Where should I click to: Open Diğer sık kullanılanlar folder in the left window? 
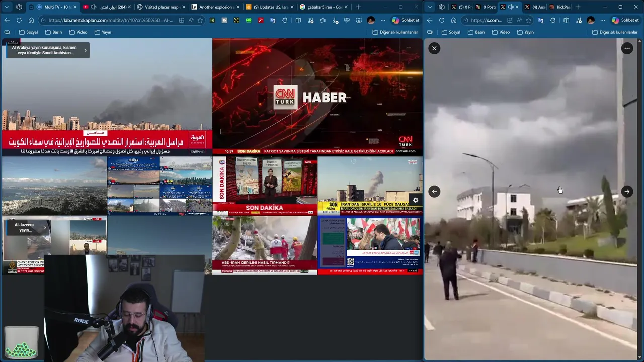[x=395, y=32]
